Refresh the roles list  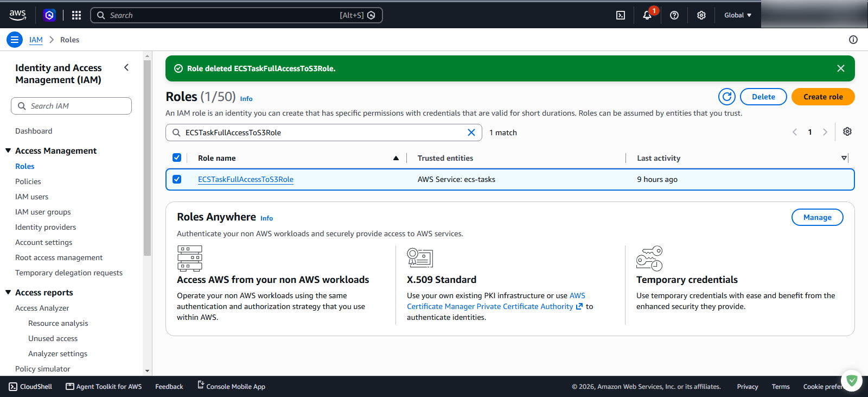[x=727, y=97]
